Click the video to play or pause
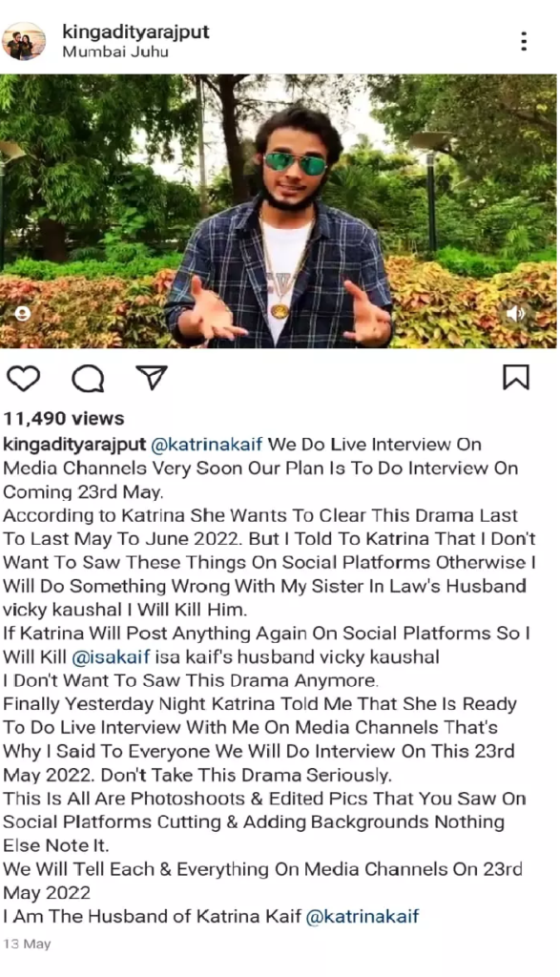 click(279, 211)
